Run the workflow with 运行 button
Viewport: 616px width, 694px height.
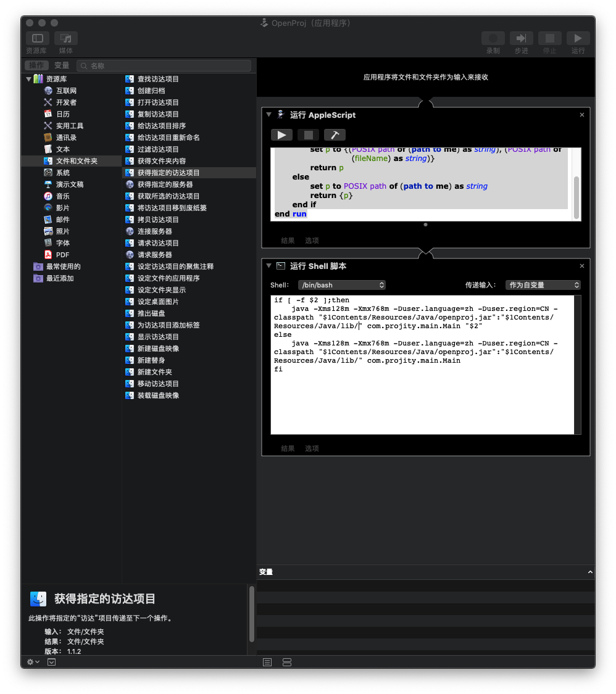pos(578,38)
